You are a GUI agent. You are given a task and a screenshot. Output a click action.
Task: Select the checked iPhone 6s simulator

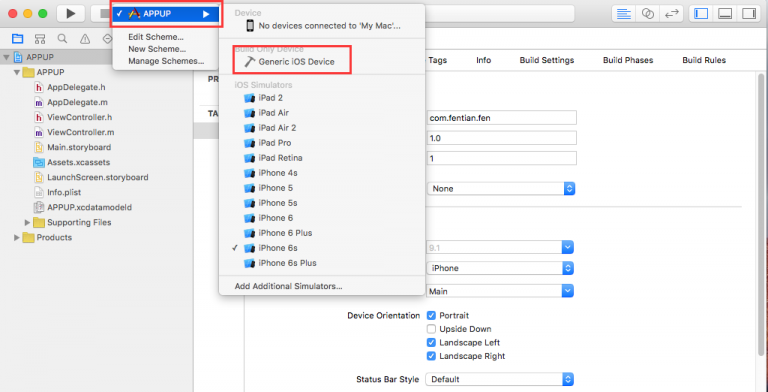pos(278,248)
